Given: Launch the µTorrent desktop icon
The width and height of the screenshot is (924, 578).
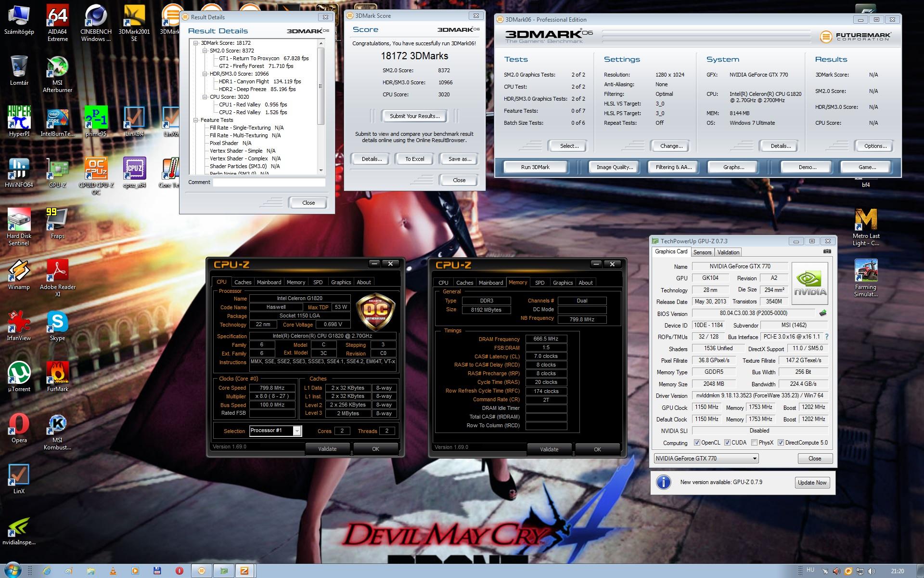Looking at the screenshot, I should click(19, 377).
